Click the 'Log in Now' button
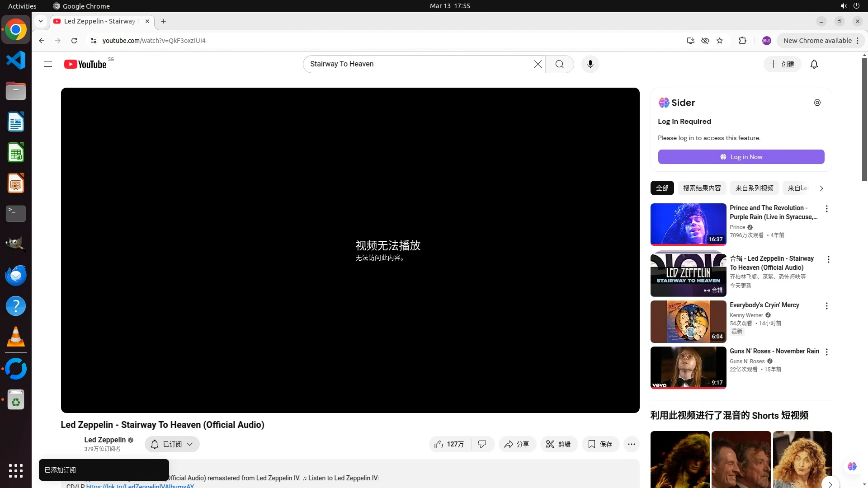This screenshot has width=868, height=488. click(741, 157)
